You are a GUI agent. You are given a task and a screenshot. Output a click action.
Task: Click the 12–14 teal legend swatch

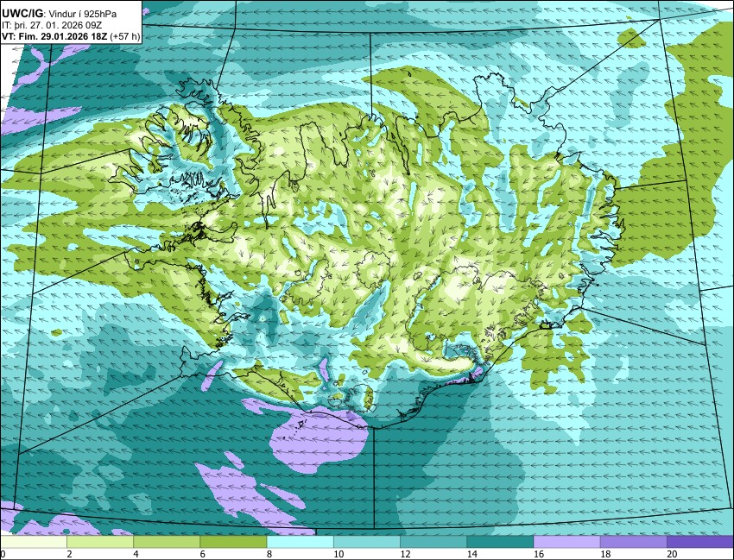(433, 542)
